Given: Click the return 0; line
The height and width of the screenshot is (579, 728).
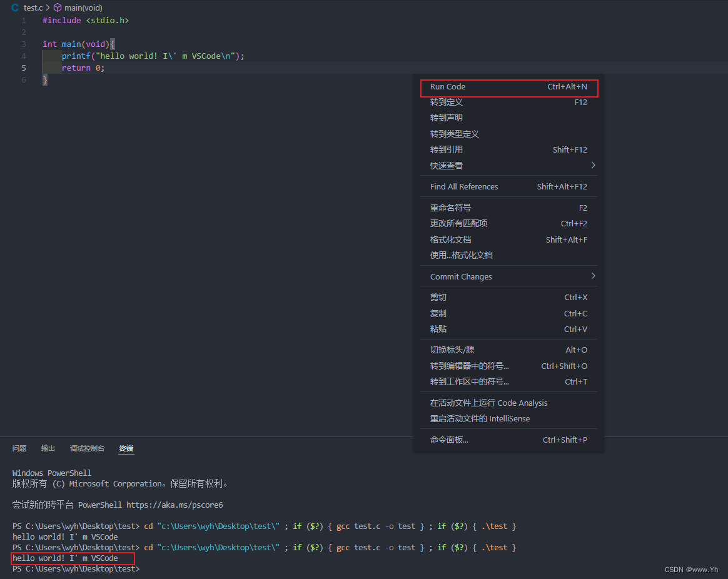Looking at the screenshot, I should click(x=83, y=68).
